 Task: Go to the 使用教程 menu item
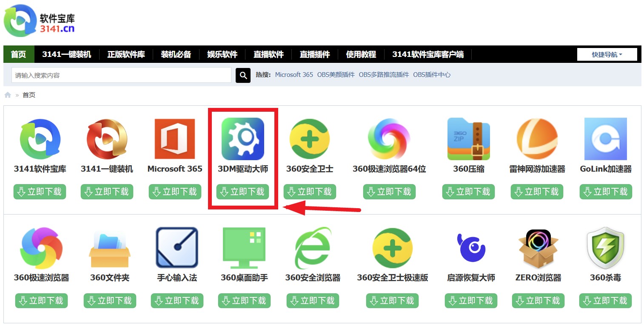[361, 54]
